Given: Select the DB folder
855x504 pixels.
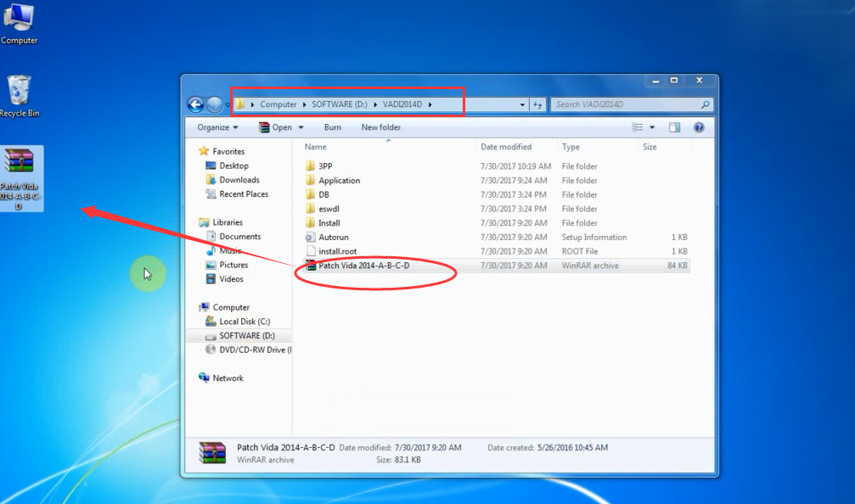Looking at the screenshot, I should (x=323, y=194).
